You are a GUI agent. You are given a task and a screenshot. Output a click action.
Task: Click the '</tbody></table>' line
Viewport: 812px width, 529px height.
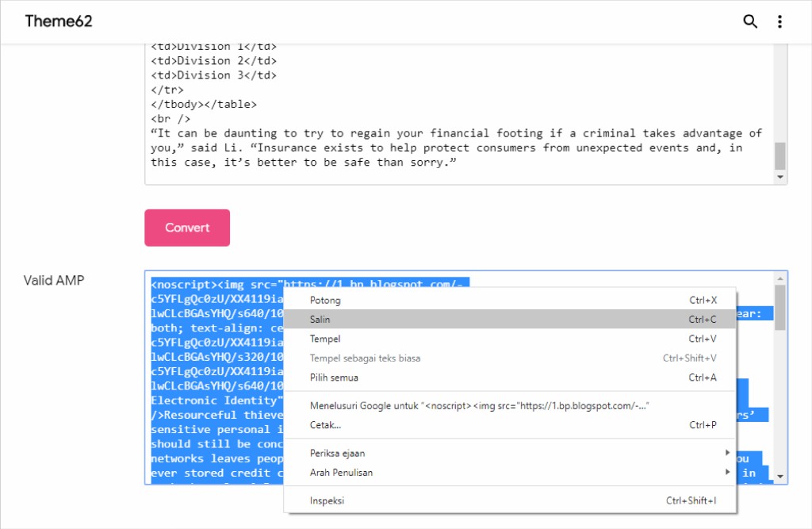[204, 104]
